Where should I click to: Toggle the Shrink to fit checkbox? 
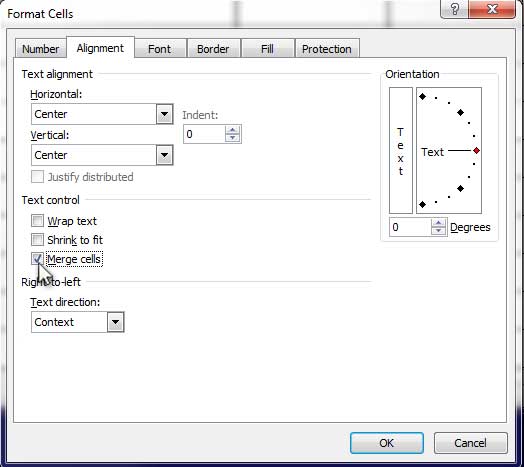37,240
